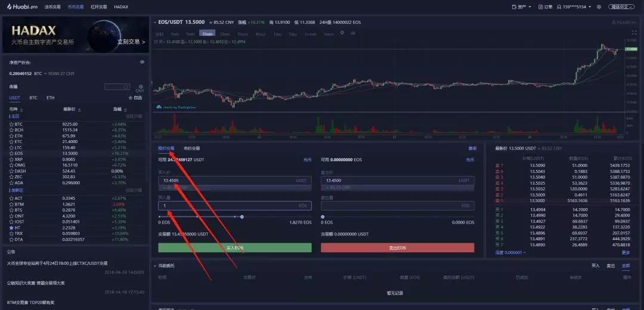Favorite OMG with its star icon
644x310 pixels.
(x=11, y=165)
